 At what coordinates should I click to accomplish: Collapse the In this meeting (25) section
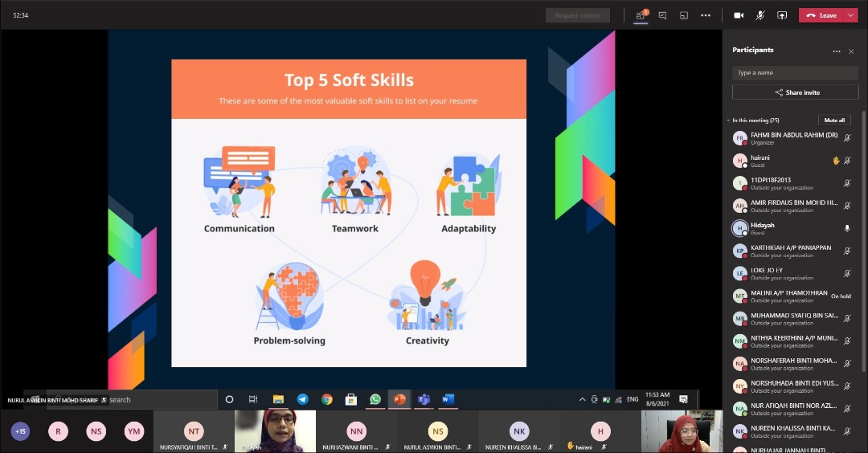728,120
